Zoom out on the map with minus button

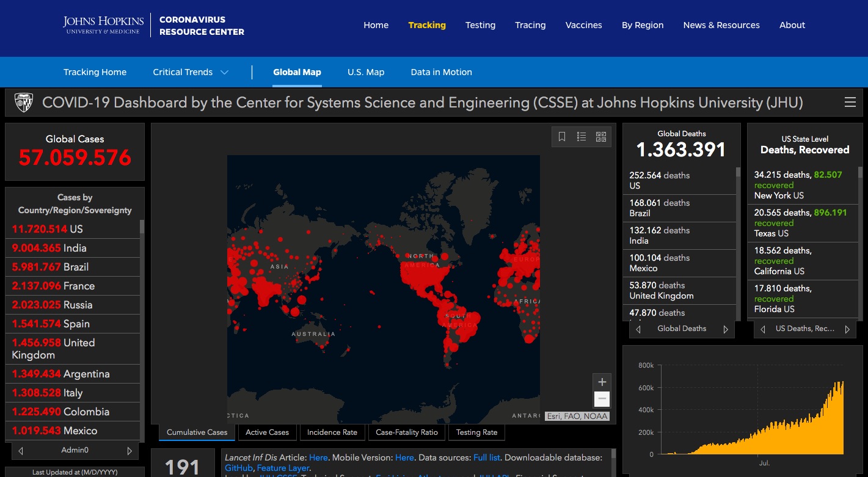(602, 399)
